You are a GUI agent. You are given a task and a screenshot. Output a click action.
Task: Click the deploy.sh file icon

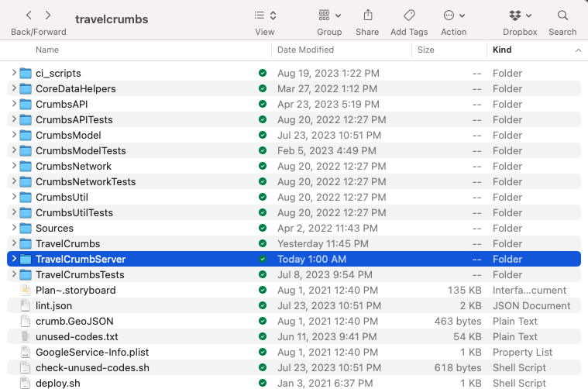pos(26,383)
